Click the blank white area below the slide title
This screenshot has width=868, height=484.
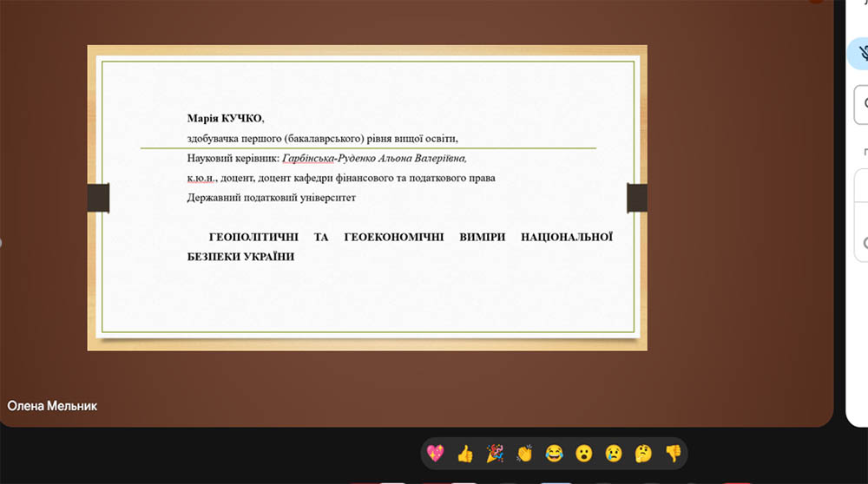coord(369,295)
